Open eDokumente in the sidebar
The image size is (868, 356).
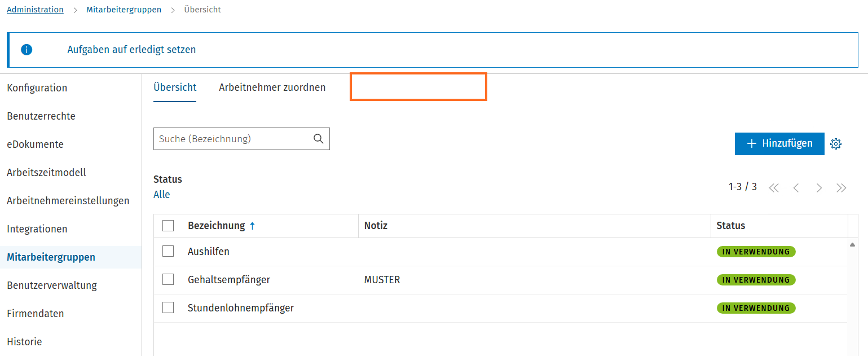click(x=35, y=144)
